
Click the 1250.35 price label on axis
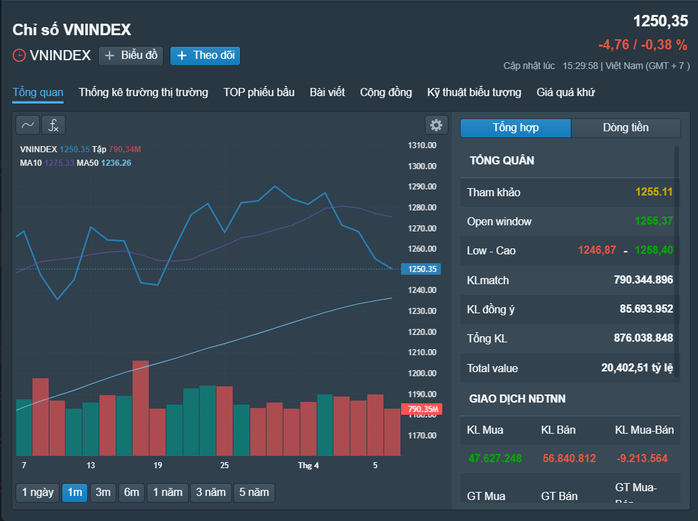coord(421,269)
